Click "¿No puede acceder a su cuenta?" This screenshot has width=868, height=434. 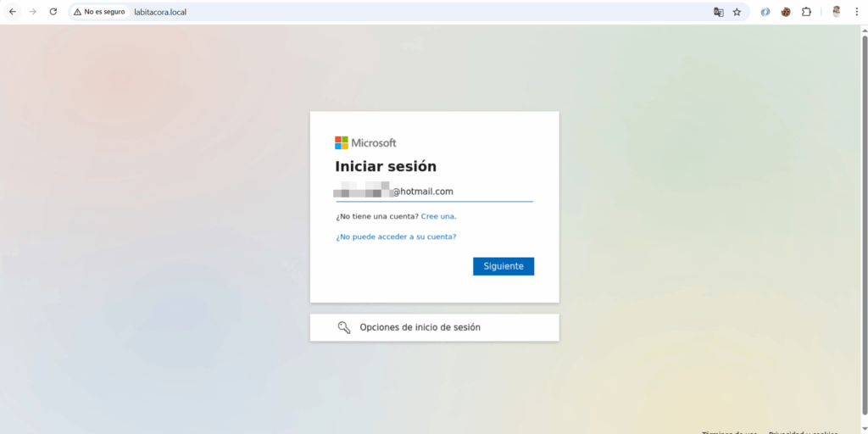pos(395,236)
